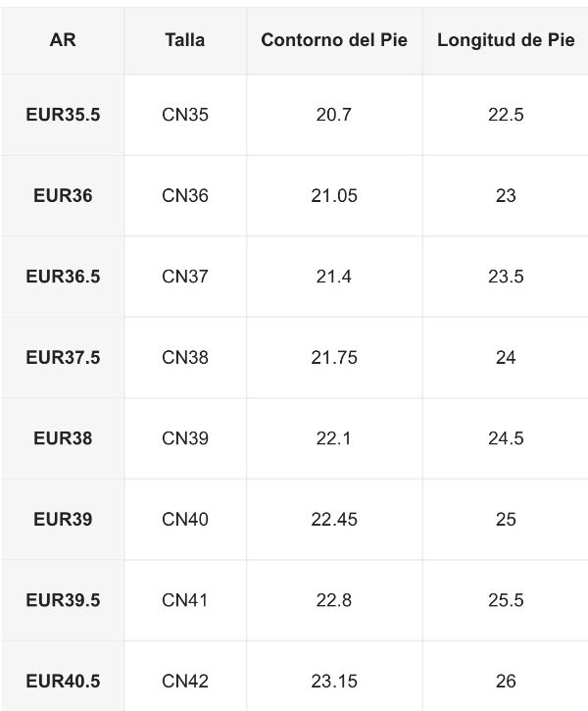This screenshot has height=711, width=588.
Task: Click the 24.5 longitud value
Action: (x=506, y=438)
